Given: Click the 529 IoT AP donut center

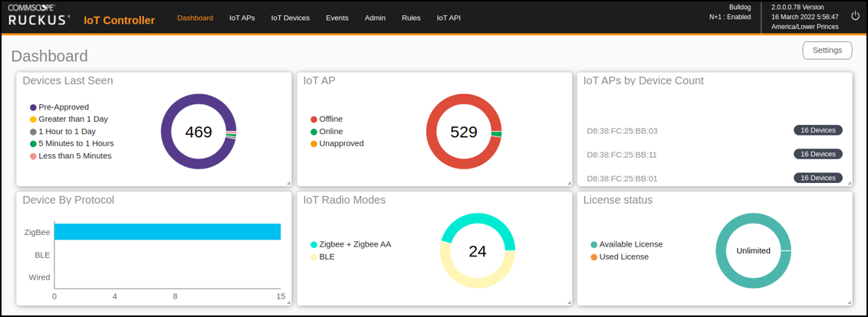Looking at the screenshot, I should click(464, 132).
